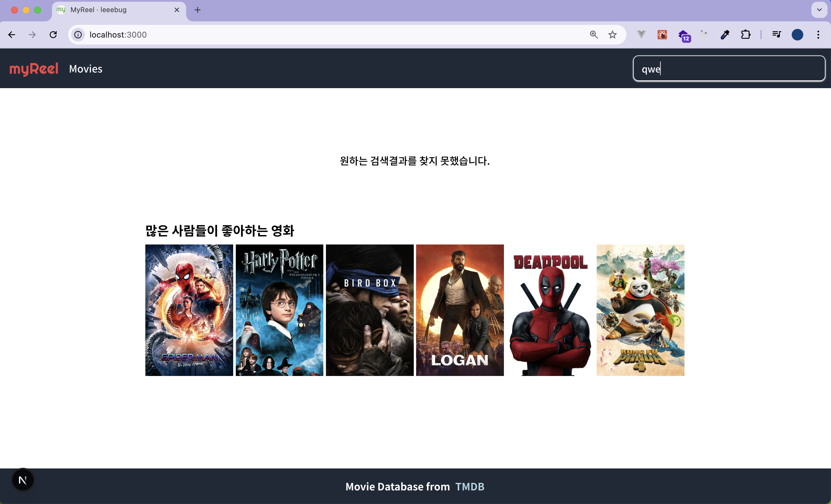
Task: Click the 원하는 검색결과를 찾지 못했습니다 message
Action: [415, 161]
